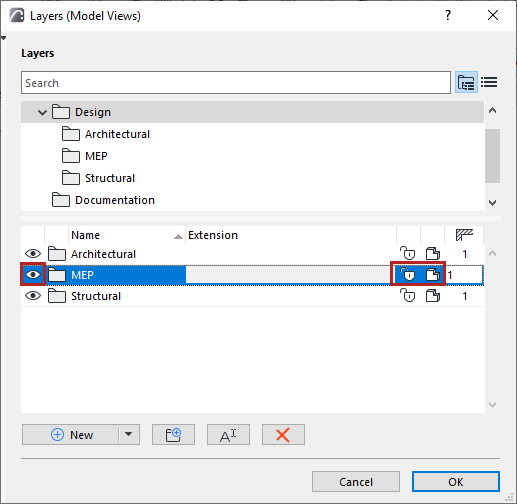
Task: Click the red delete X button
Action: point(283,435)
